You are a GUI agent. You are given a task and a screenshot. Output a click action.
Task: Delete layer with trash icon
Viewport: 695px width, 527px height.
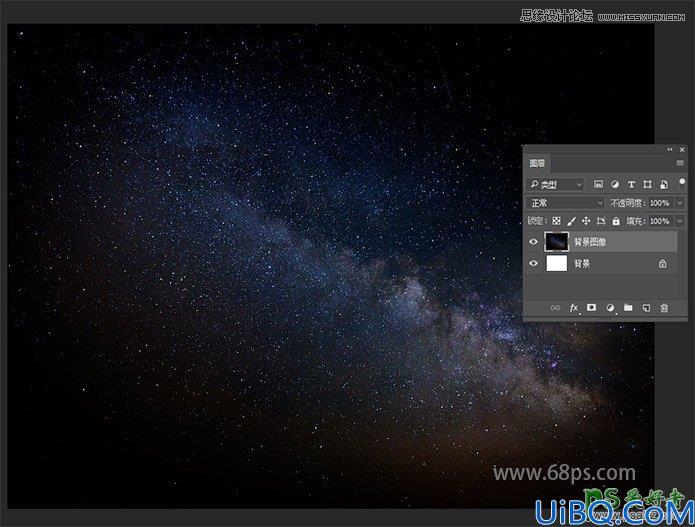(664, 308)
